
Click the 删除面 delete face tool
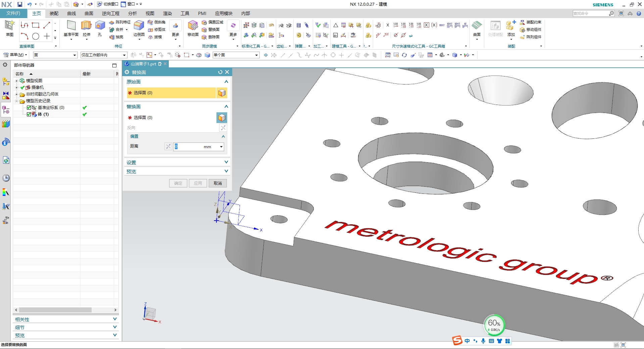tap(211, 37)
